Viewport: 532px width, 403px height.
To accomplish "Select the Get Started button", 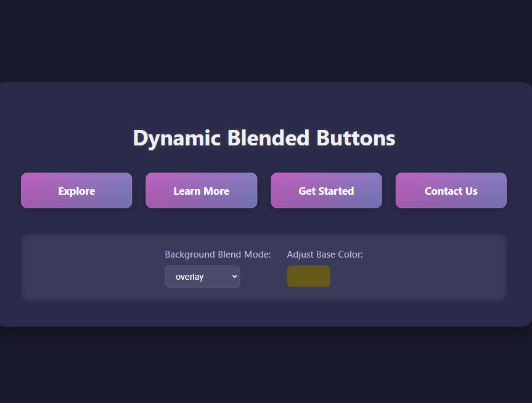I will [326, 190].
